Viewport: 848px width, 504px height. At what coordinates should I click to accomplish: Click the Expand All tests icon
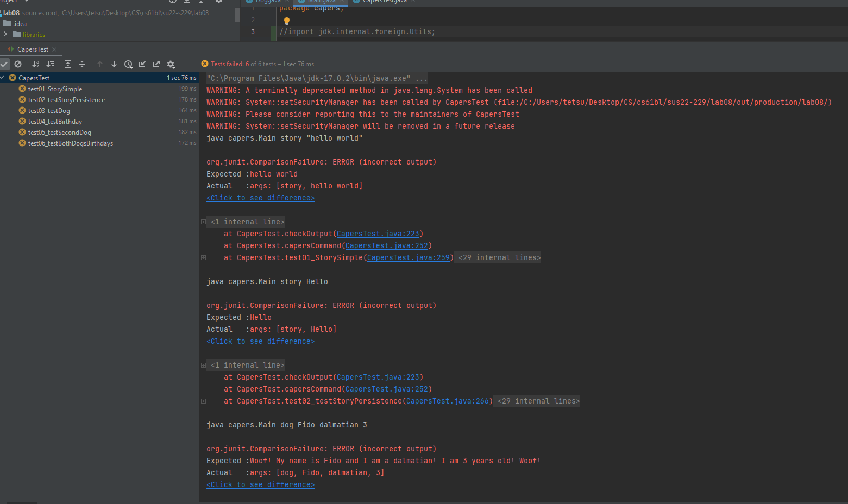[x=68, y=64]
